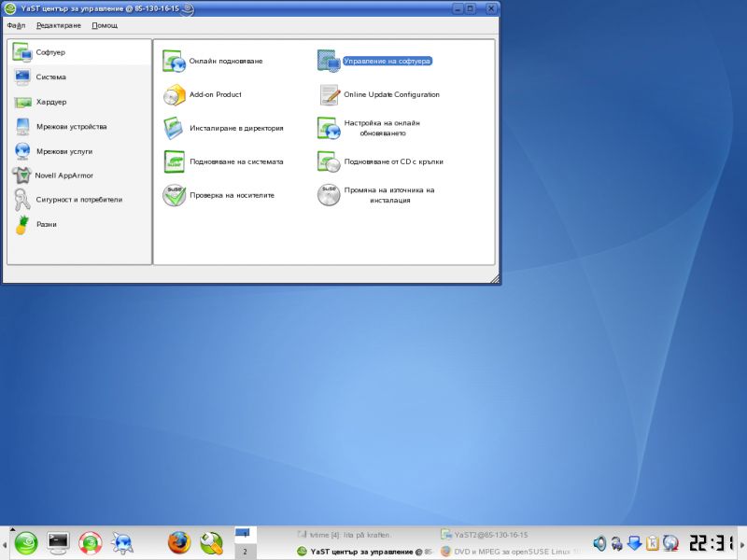Open the green openSUSE start menu
This screenshot has width=747, height=560.
coord(26,543)
